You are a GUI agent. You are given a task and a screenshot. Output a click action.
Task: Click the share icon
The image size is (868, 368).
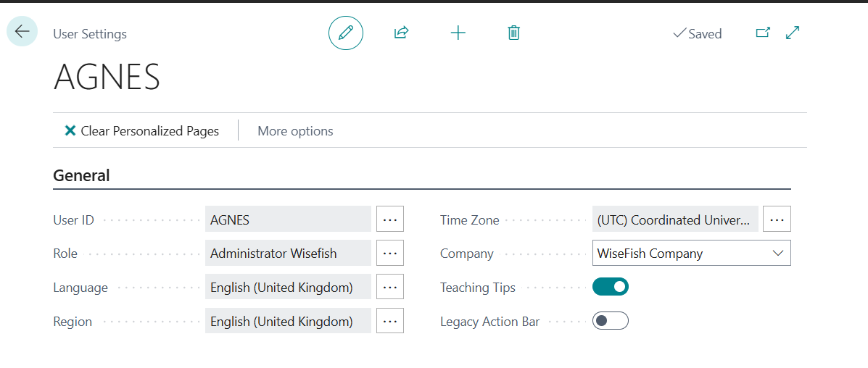[401, 33]
